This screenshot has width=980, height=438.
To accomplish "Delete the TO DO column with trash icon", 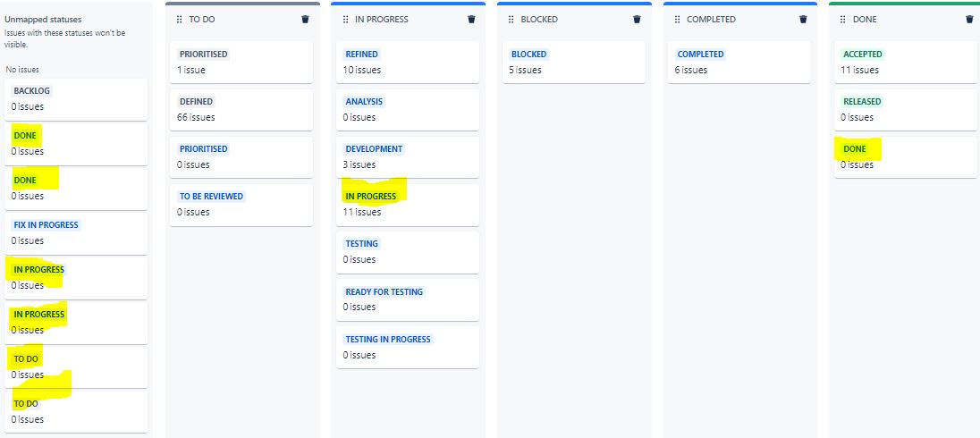I will (305, 20).
